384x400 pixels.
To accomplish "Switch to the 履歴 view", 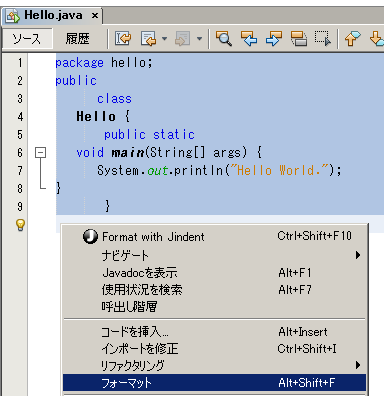I will pos(77,39).
